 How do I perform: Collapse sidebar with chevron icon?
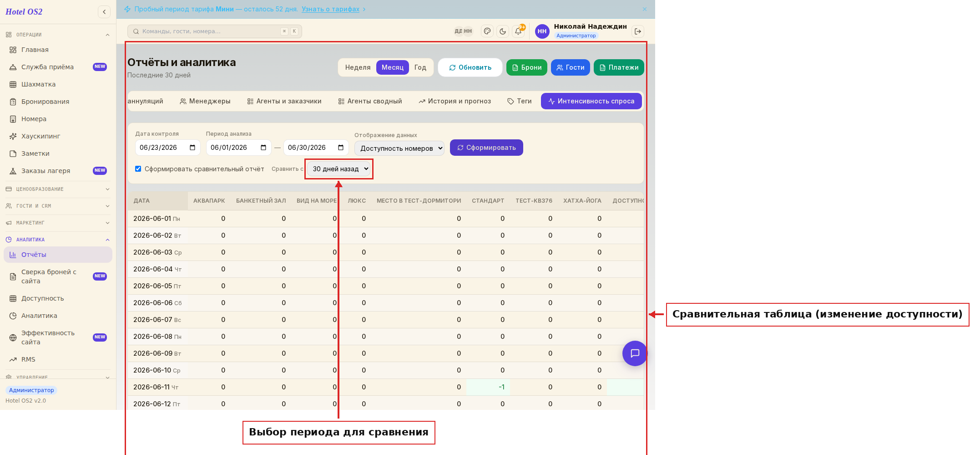104,12
